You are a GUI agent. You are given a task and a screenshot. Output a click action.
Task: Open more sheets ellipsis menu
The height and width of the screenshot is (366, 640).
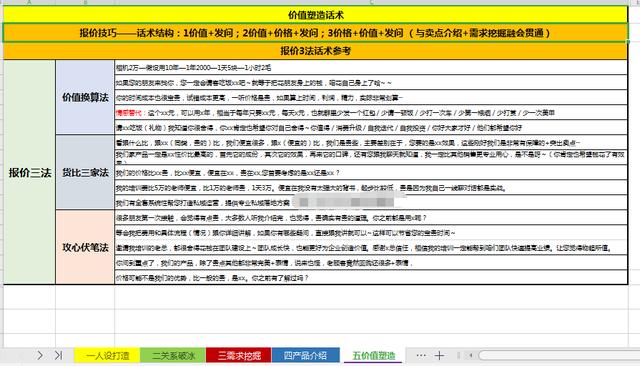421,356
